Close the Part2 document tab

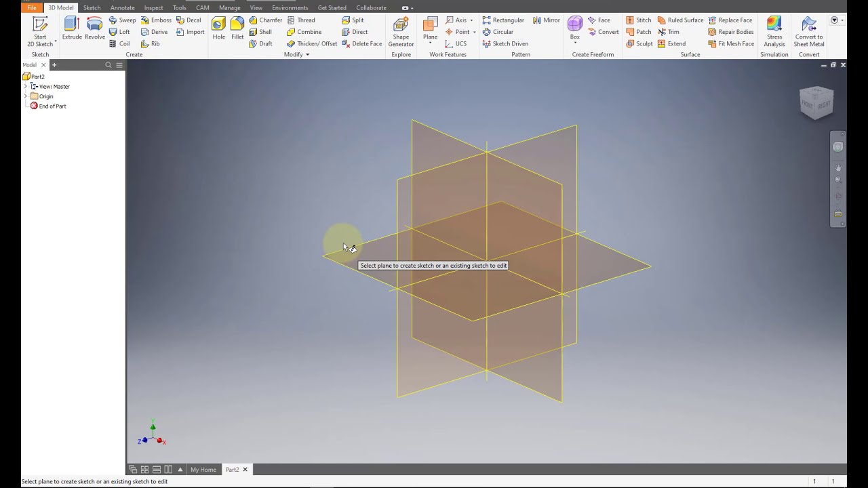click(x=245, y=470)
